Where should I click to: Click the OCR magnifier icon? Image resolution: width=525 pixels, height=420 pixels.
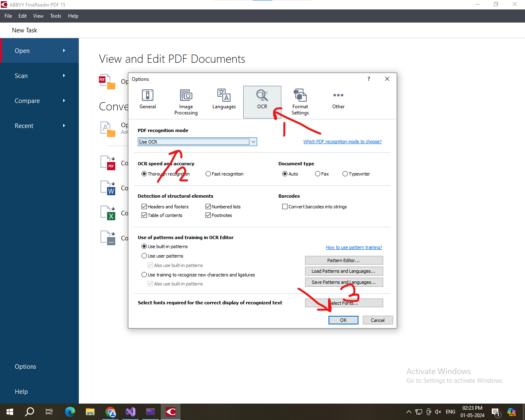tap(262, 95)
